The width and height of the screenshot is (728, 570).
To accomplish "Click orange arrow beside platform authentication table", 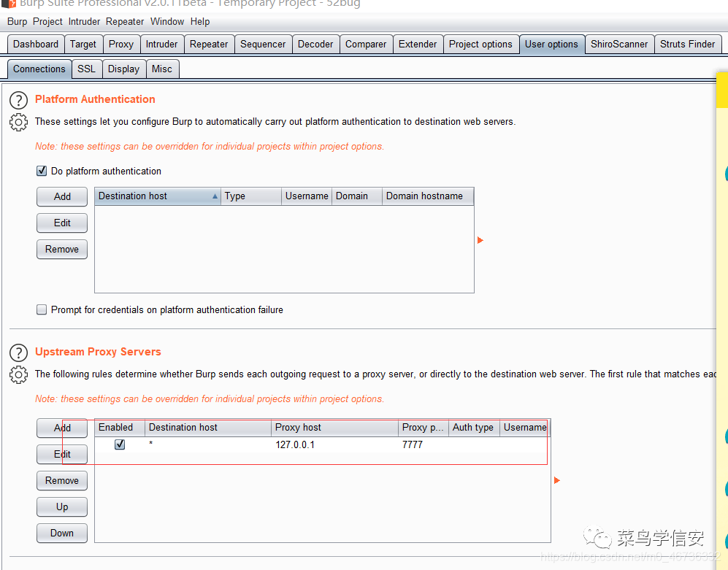I will pyautogui.click(x=480, y=240).
